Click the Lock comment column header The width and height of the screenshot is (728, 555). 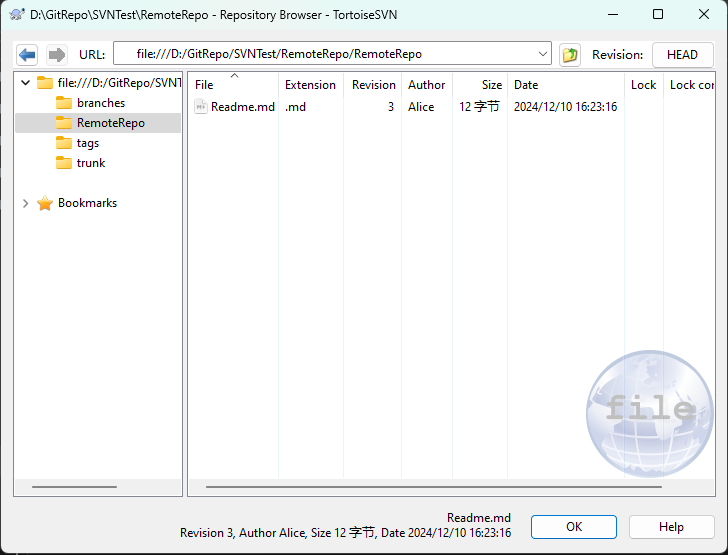point(689,85)
